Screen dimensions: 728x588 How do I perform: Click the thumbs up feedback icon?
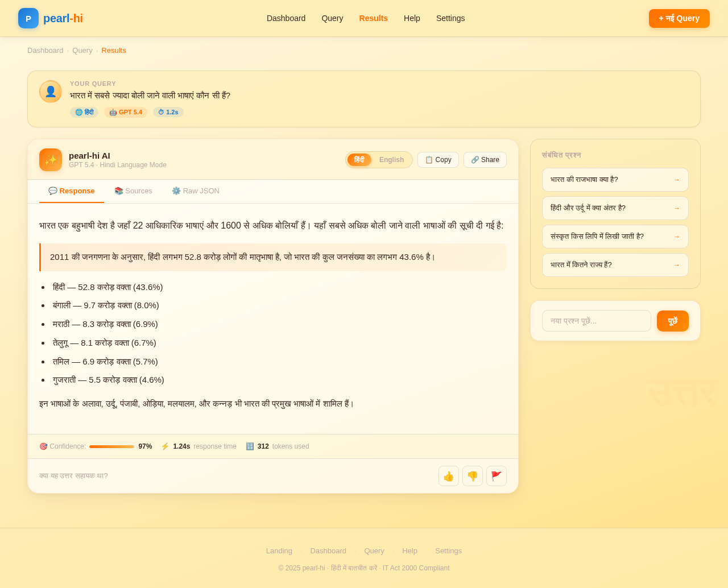click(449, 476)
